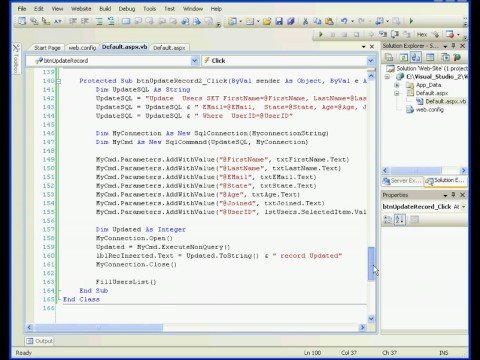
Task: Cut selection with the scissors icon
Action: pyautogui.click(x=305, y=22)
